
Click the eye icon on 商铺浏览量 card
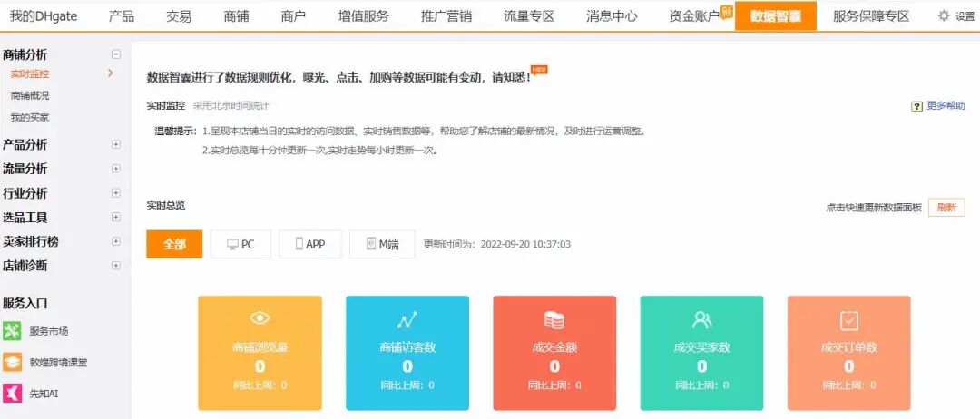pos(260,317)
